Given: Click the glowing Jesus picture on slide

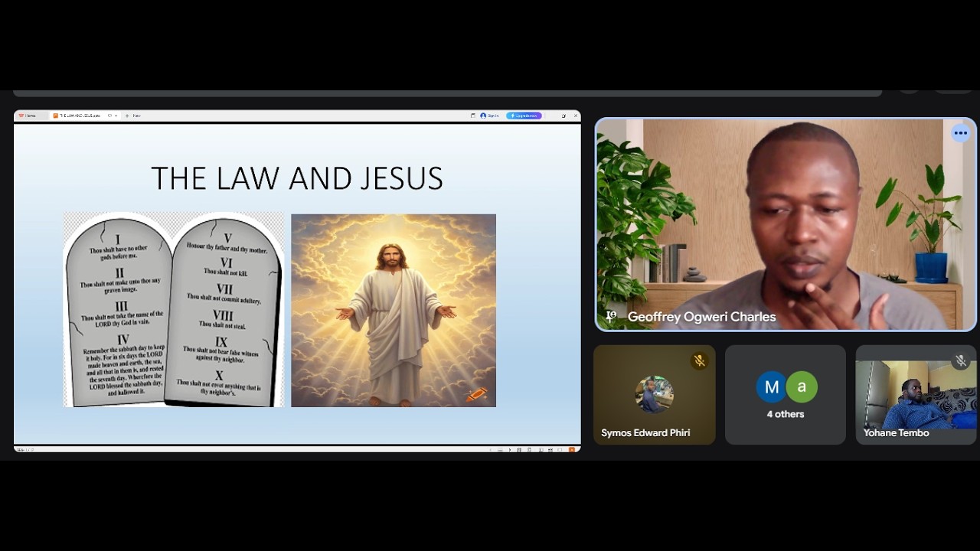Looking at the screenshot, I should coord(394,310).
